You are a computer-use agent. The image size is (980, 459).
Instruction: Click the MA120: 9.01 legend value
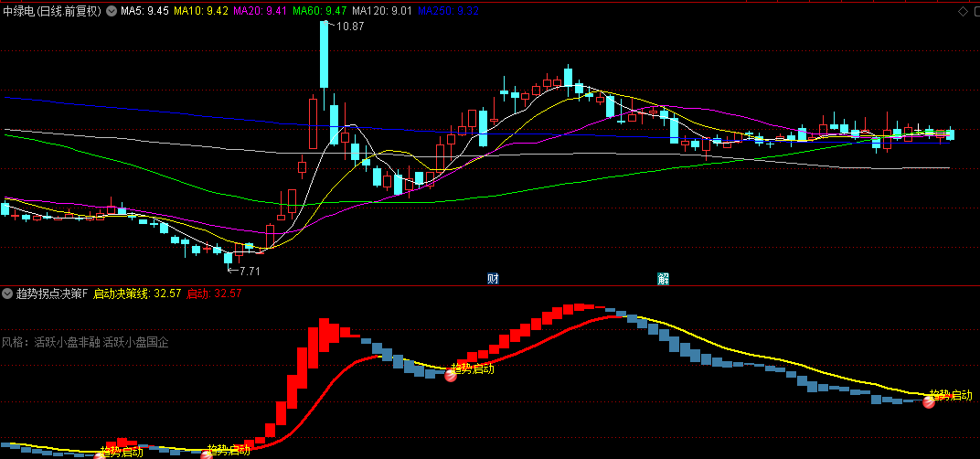pos(382,11)
